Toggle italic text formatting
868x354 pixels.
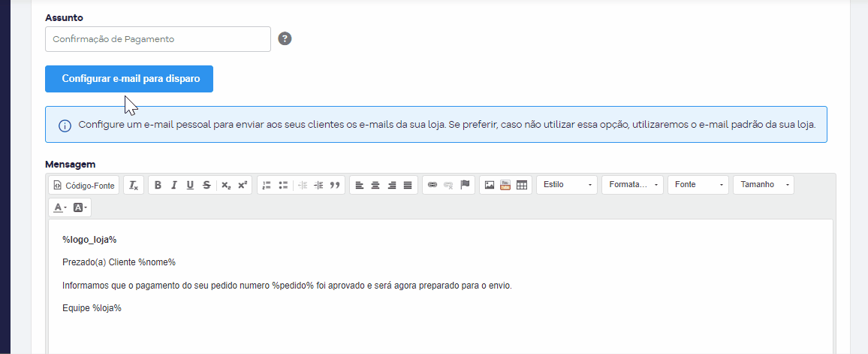(173, 185)
